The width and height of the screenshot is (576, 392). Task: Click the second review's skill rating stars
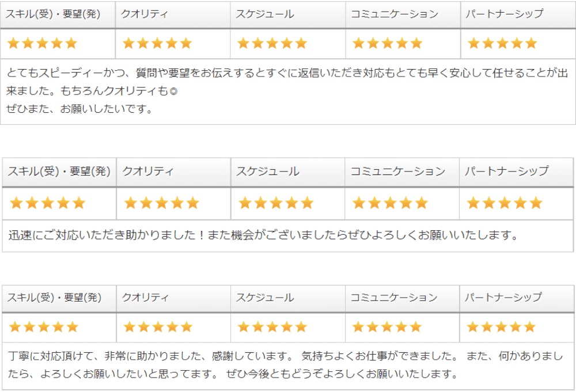(x=48, y=203)
